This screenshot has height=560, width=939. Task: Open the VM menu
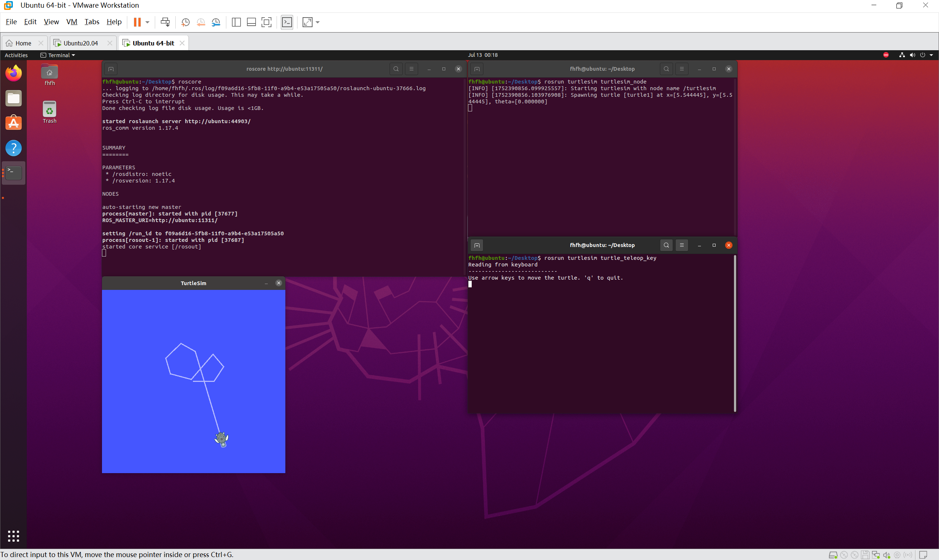[72, 22]
